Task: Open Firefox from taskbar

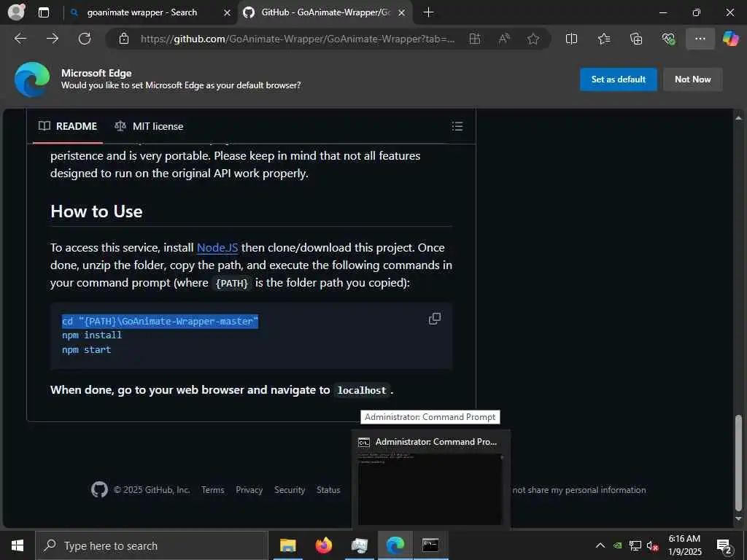Action: (323, 545)
